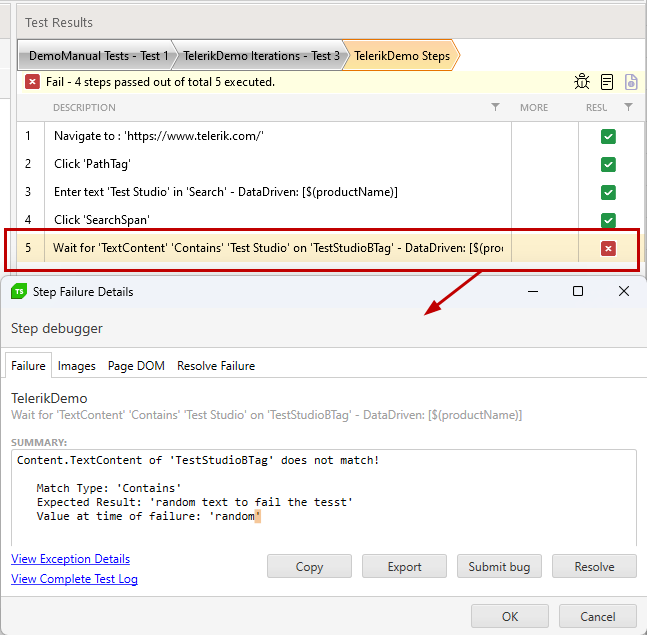Screen dimensions: 647x635
Task: Go to 'TelerikDemo Iterations - Test 3' breadcrumb
Action: pos(261,56)
